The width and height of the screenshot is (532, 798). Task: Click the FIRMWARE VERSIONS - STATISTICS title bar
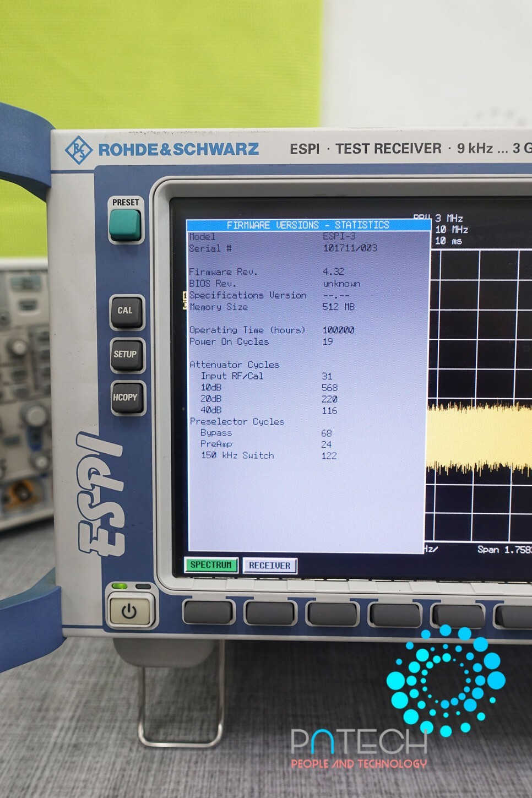(x=308, y=225)
